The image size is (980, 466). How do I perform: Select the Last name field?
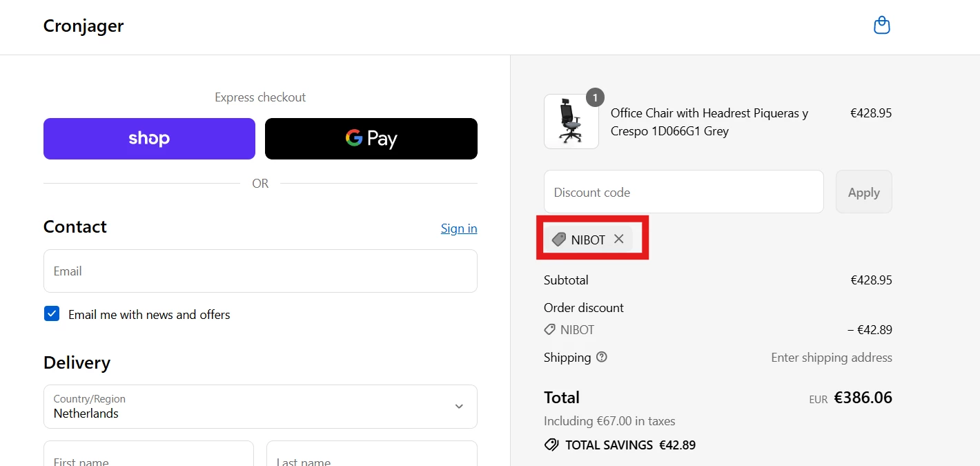click(371, 456)
